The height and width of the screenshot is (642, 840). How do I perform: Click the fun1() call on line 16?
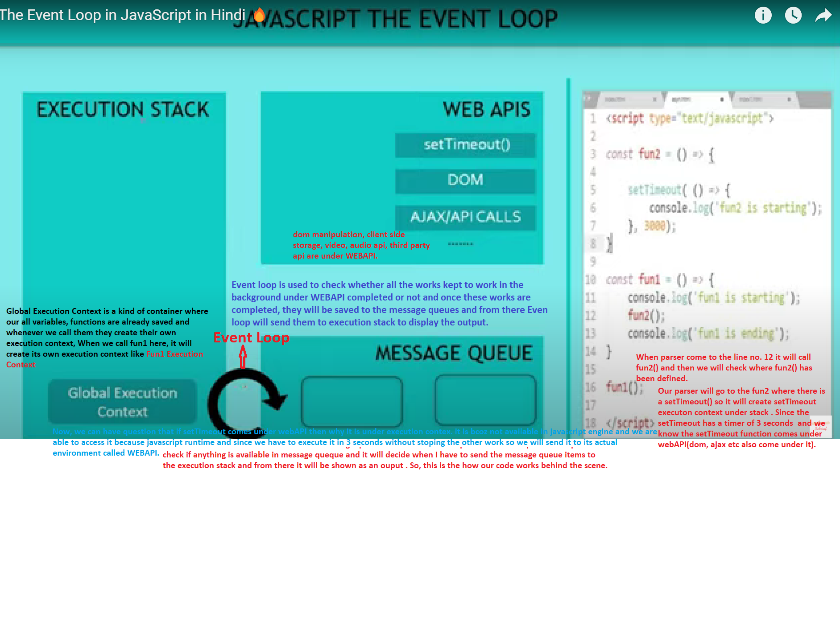pos(624,387)
